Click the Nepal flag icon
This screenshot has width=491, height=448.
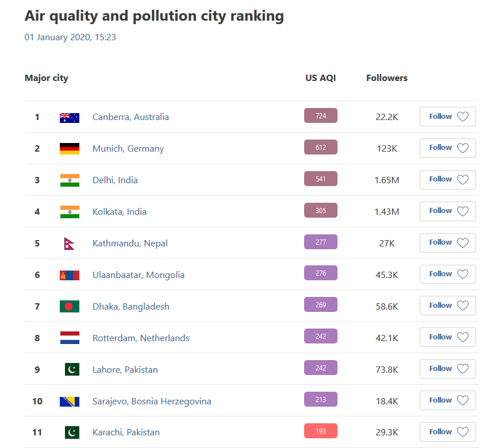pyautogui.click(x=70, y=244)
